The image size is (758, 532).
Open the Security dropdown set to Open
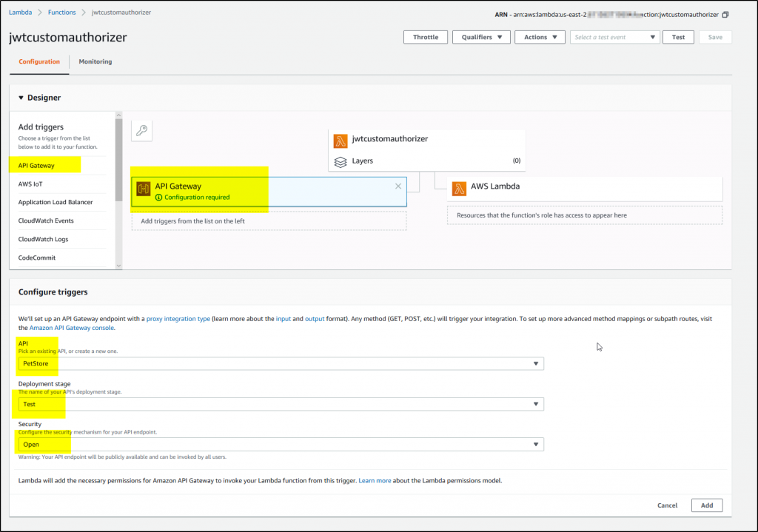536,445
